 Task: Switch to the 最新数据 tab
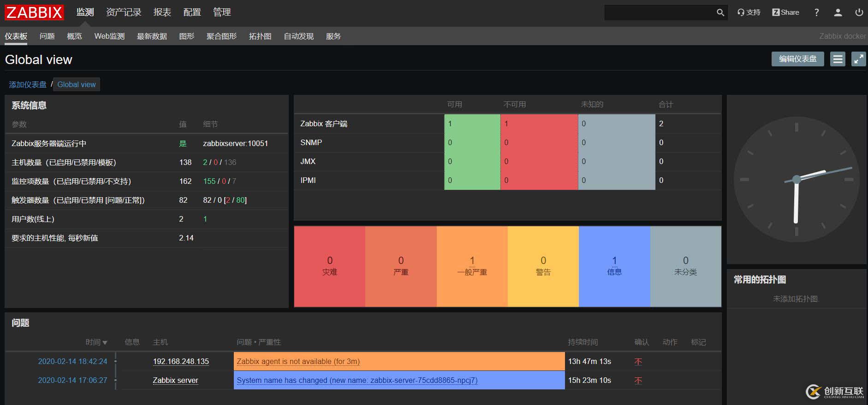(x=152, y=36)
